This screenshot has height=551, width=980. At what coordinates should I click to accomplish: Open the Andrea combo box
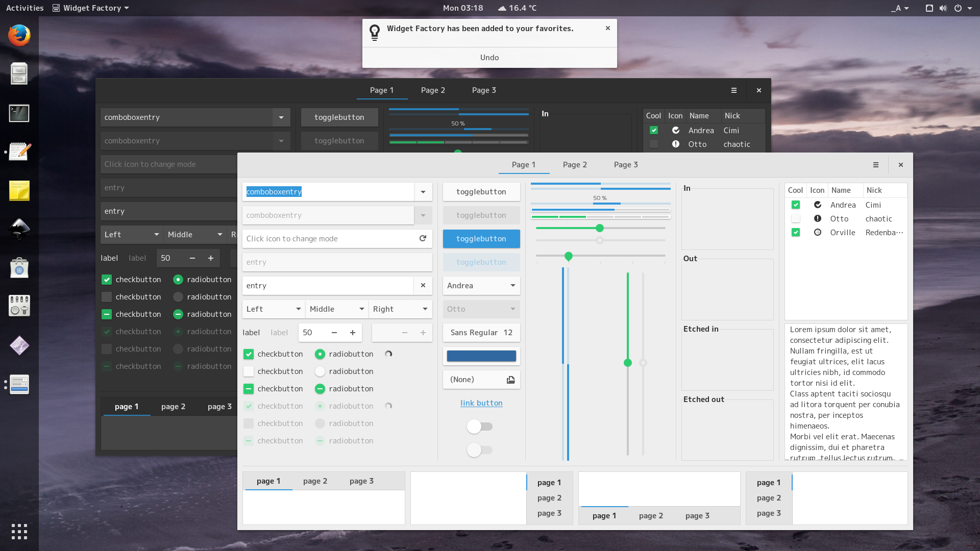pos(481,286)
